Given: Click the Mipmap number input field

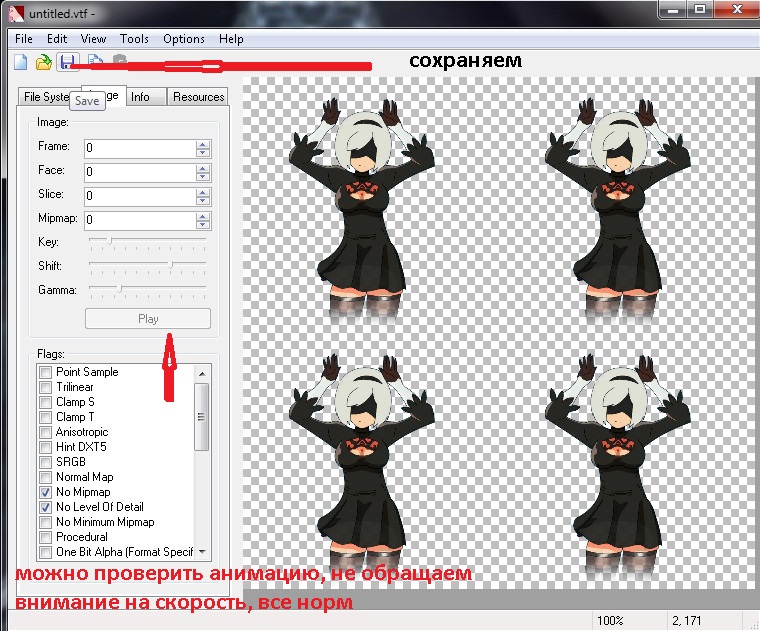Looking at the screenshot, I should (140, 220).
